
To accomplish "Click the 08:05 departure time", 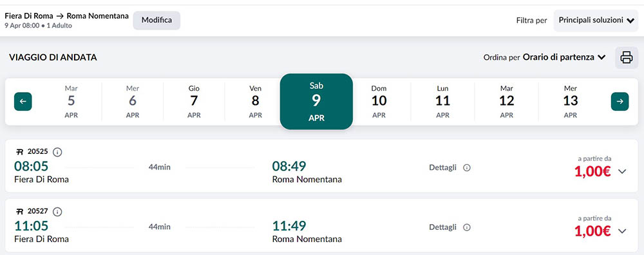I will pyautogui.click(x=31, y=166).
